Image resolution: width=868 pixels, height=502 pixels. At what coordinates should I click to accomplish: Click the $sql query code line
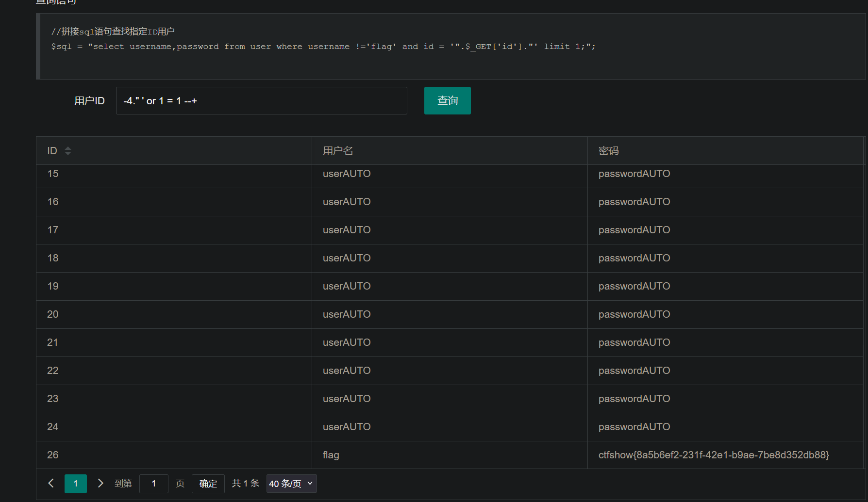pyautogui.click(x=323, y=47)
